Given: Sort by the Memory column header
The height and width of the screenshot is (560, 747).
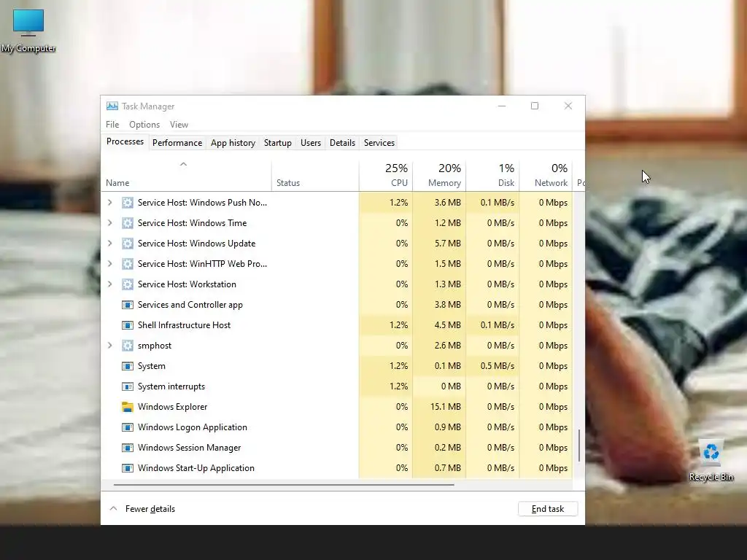Looking at the screenshot, I should coord(439,176).
